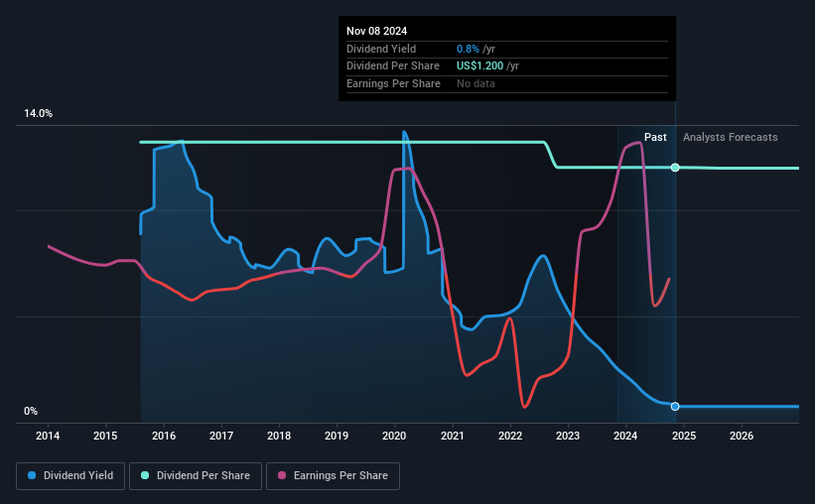Toggle the Dividend Per Share legend button
The height and width of the screenshot is (504, 815).
tap(196, 476)
